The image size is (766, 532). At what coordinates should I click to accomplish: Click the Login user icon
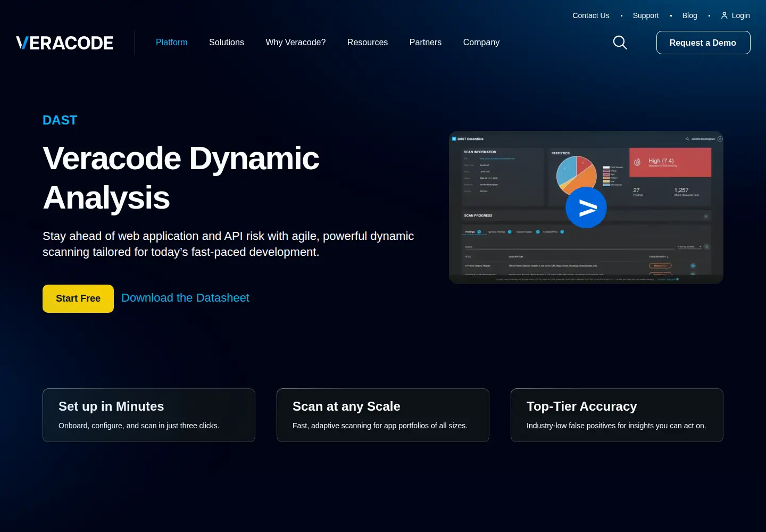click(x=724, y=15)
